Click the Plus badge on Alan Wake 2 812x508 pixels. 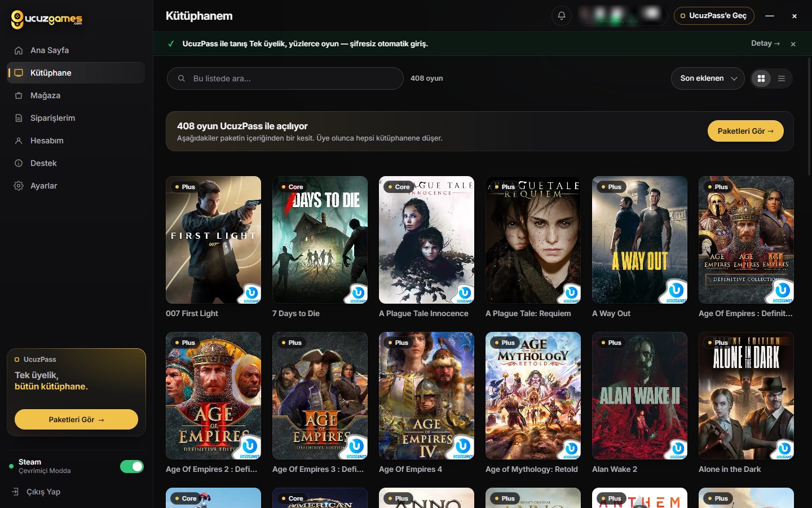tap(611, 343)
